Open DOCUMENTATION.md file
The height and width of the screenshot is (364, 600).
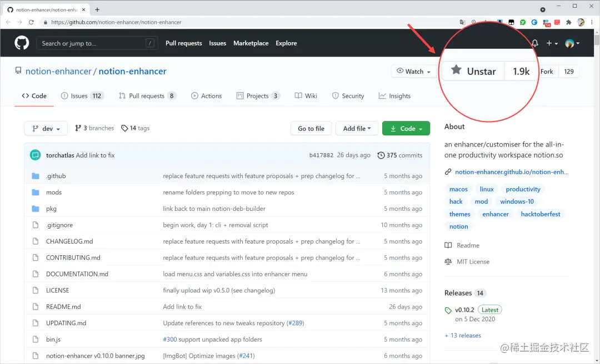[x=77, y=274]
